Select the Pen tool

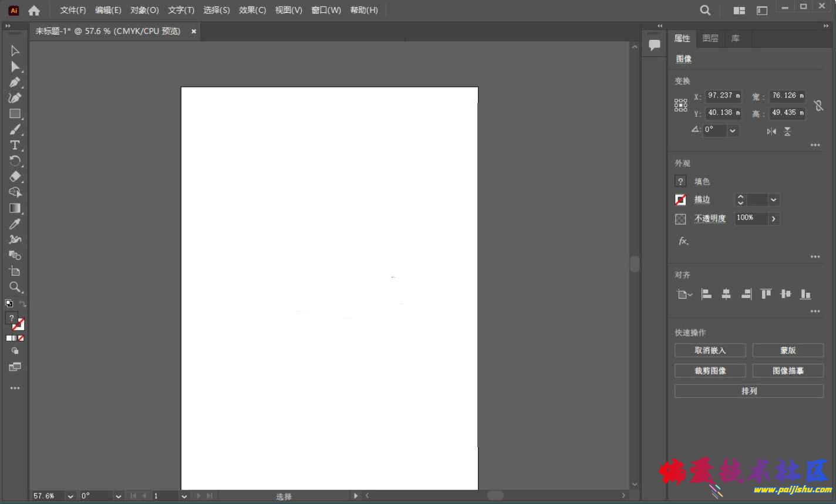click(15, 83)
